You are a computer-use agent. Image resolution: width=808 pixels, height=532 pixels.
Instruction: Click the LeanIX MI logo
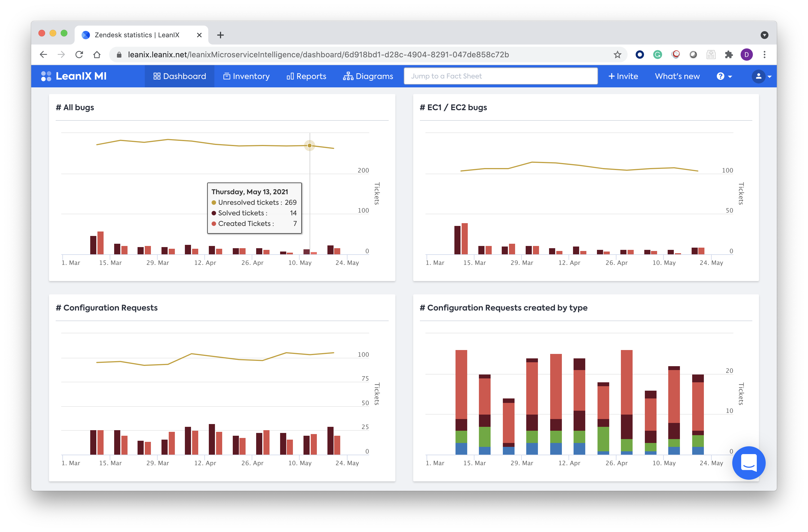74,76
